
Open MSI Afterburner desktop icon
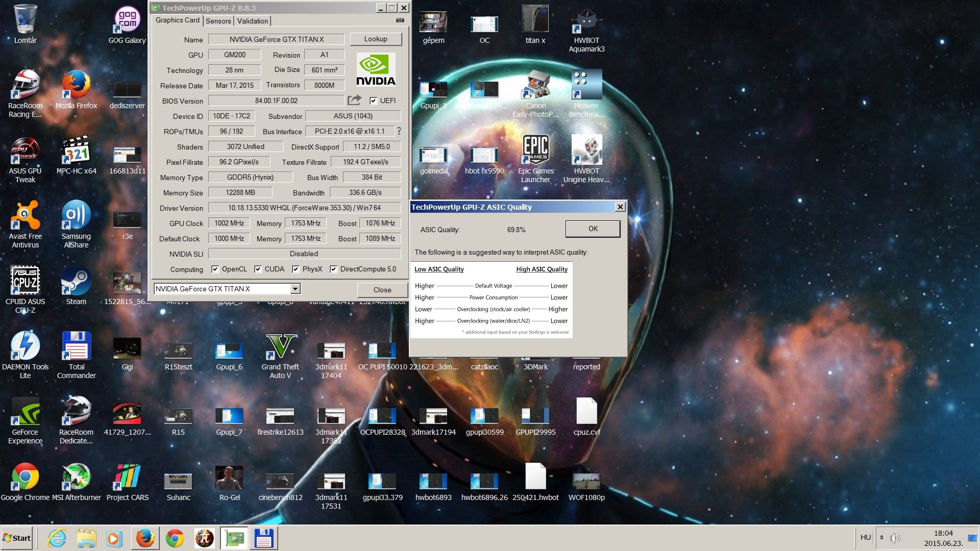coord(76,481)
